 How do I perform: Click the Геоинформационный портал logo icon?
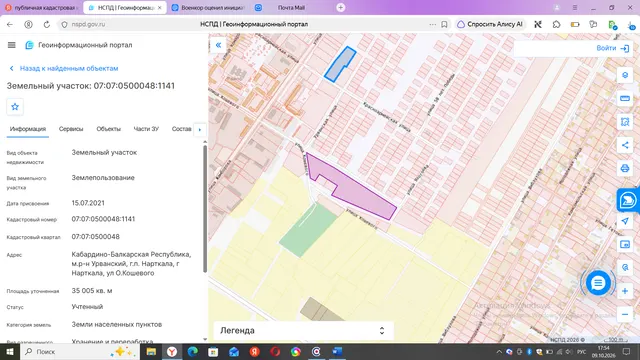(29, 45)
